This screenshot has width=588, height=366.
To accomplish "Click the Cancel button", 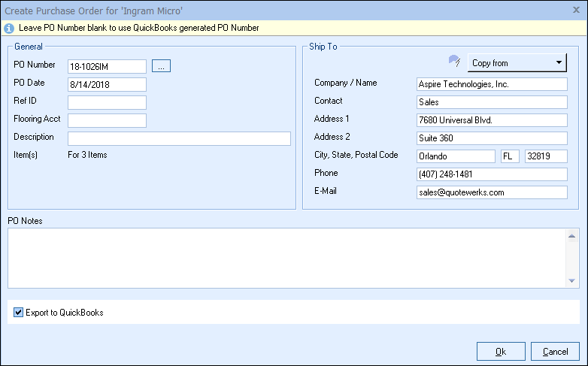I will click(x=556, y=352).
